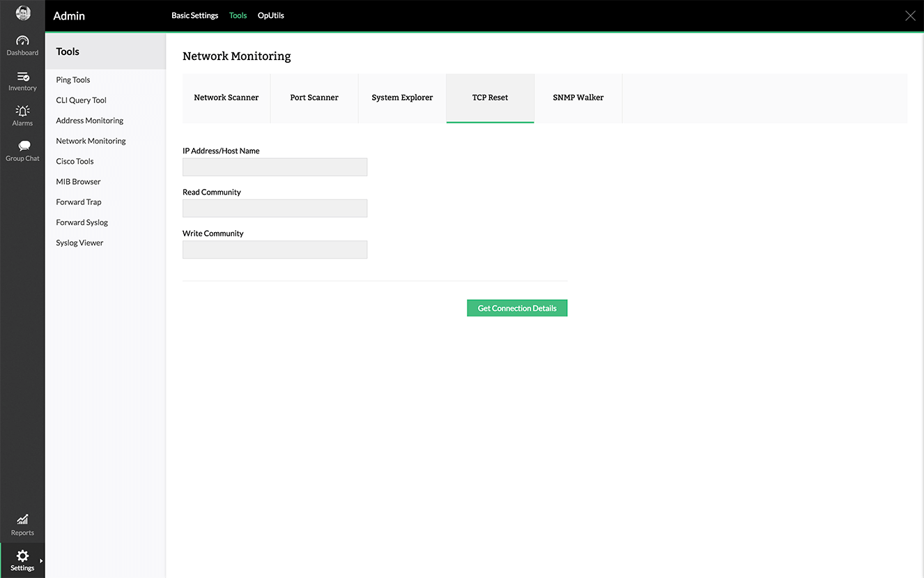Screen dimensions: 924x578
Task: Open the System Explorer tab
Action: [x=402, y=98]
